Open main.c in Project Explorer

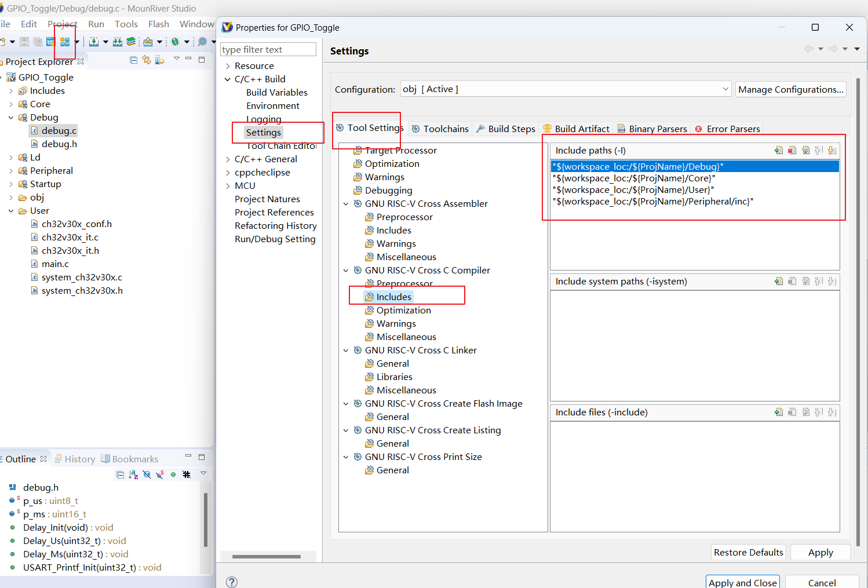pyautogui.click(x=55, y=264)
